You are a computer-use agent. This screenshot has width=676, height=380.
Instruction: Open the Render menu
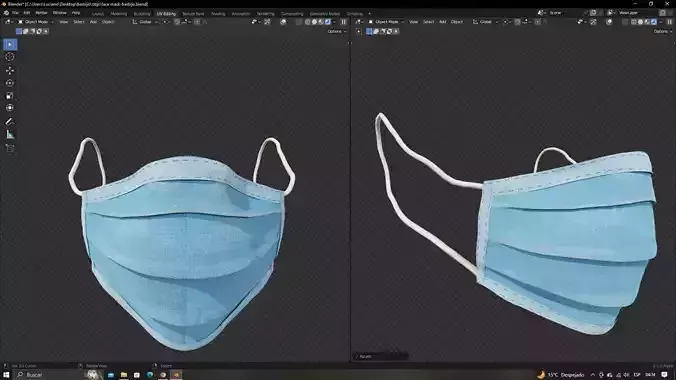click(x=41, y=13)
